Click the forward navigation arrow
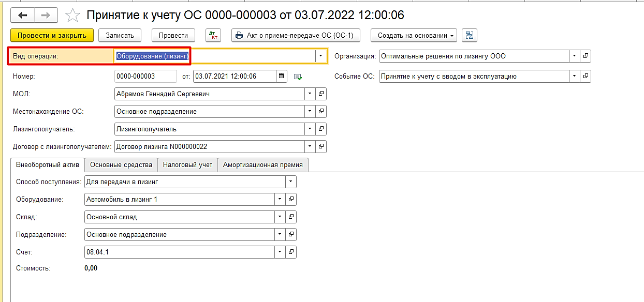 point(46,16)
